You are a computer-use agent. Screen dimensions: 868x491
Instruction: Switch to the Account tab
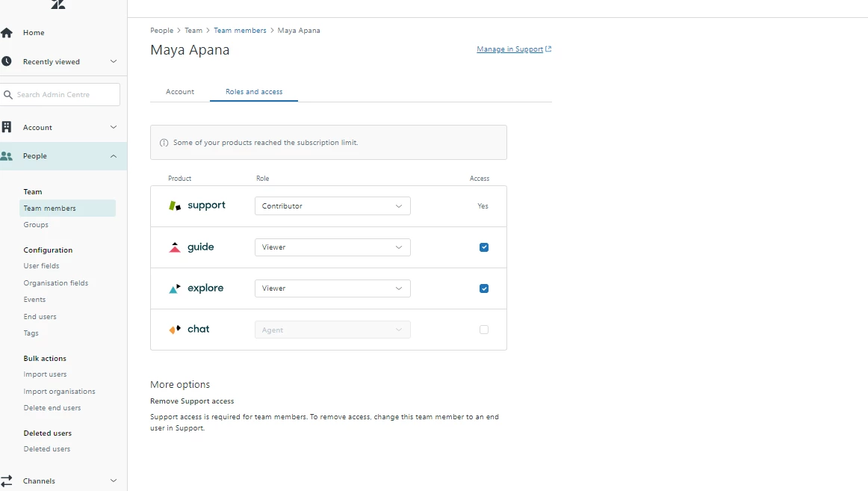(180, 92)
